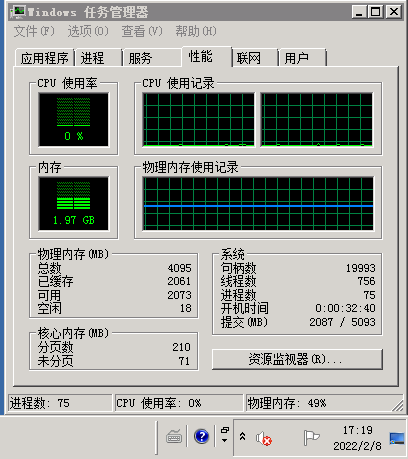
Task: Open the blue help question-mark icon
Action: click(202, 436)
